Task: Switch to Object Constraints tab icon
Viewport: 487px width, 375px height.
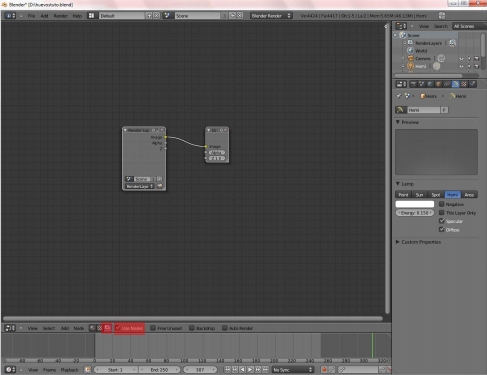Action: (447, 84)
